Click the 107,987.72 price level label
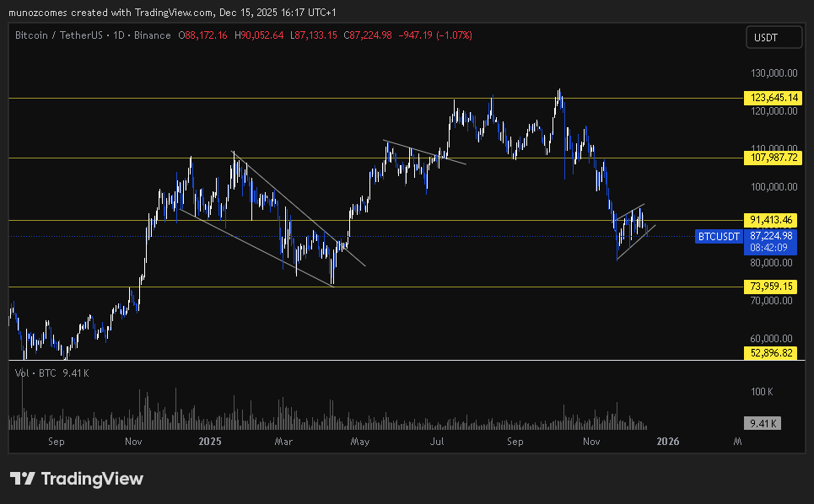Image resolution: width=814 pixels, height=504 pixels. click(x=773, y=158)
